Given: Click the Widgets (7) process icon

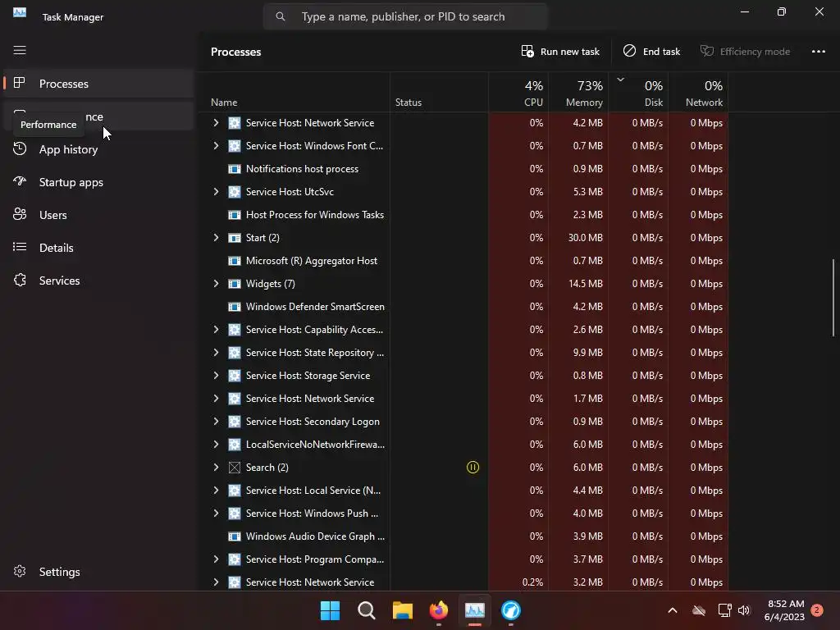Looking at the screenshot, I should [x=234, y=284].
